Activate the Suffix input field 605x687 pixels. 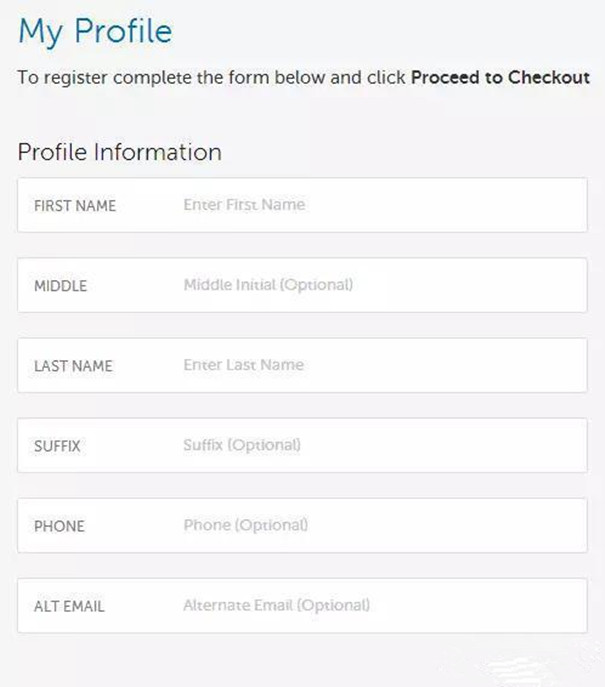[380, 445]
